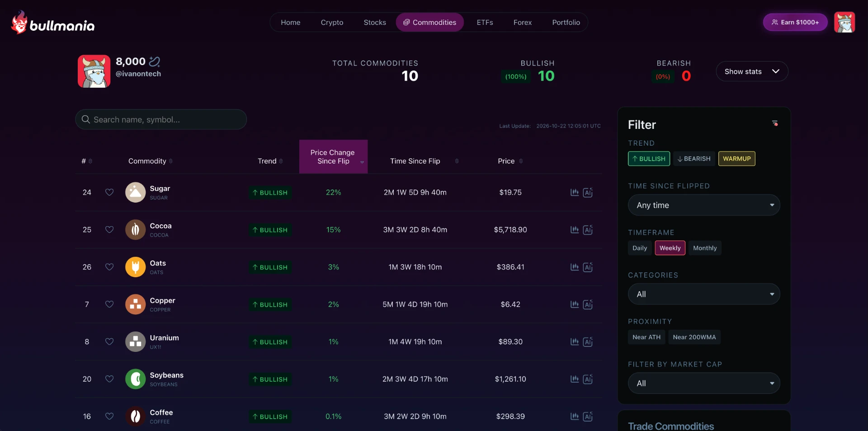Viewport: 868px width, 431px height.
Task: Go to the Stocks tab
Action: point(375,22)
